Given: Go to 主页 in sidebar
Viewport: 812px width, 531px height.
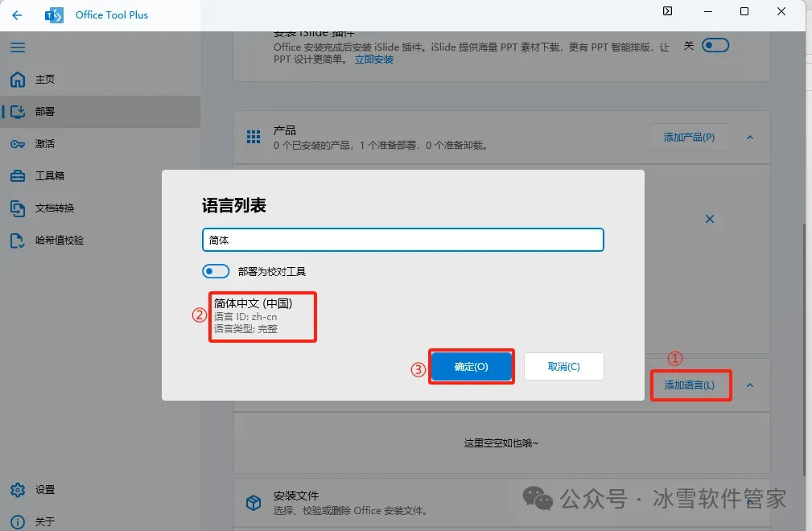Looking at the screenshot, I should point(101,79).
